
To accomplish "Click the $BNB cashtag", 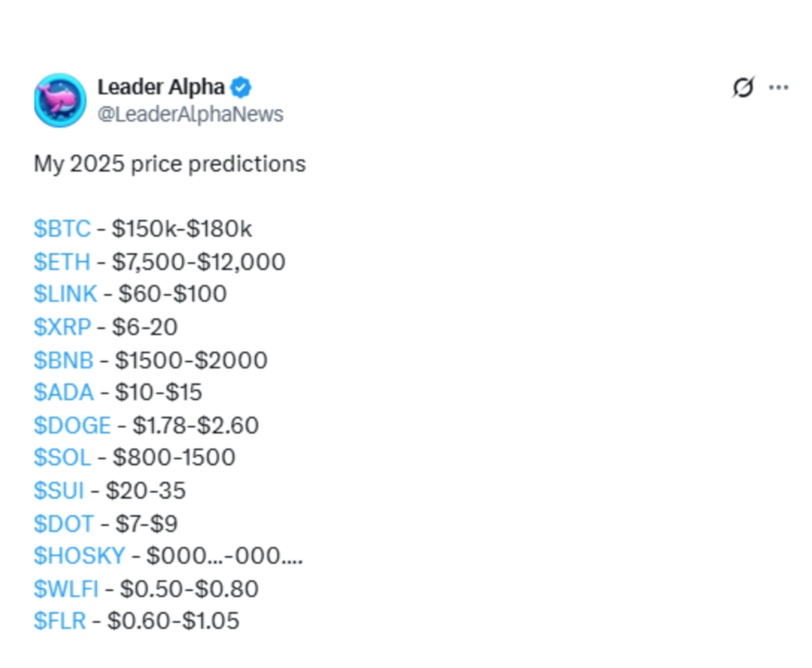I will click(x=63, y=360).
